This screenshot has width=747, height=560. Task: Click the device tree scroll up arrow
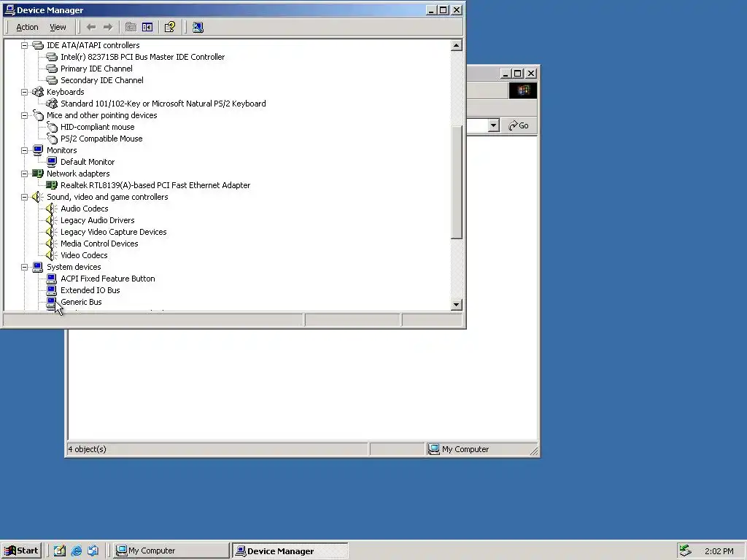click(457, 45)
